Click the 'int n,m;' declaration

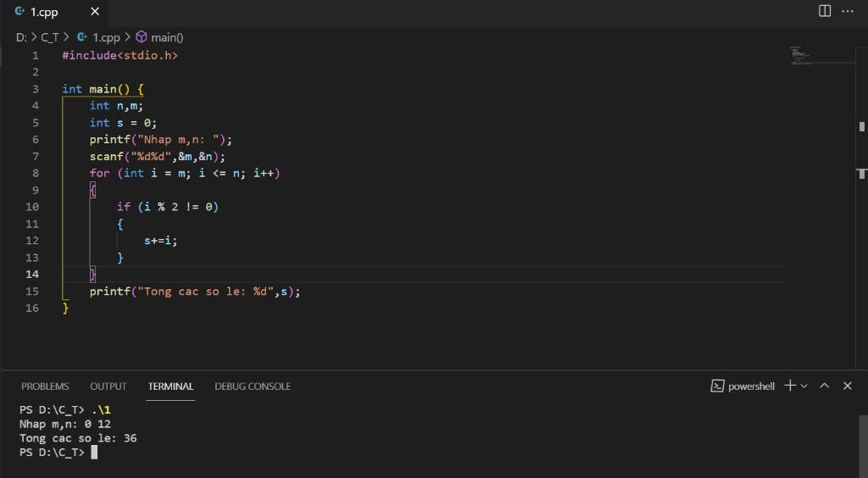pyautogui.click(x=116, y=106)
